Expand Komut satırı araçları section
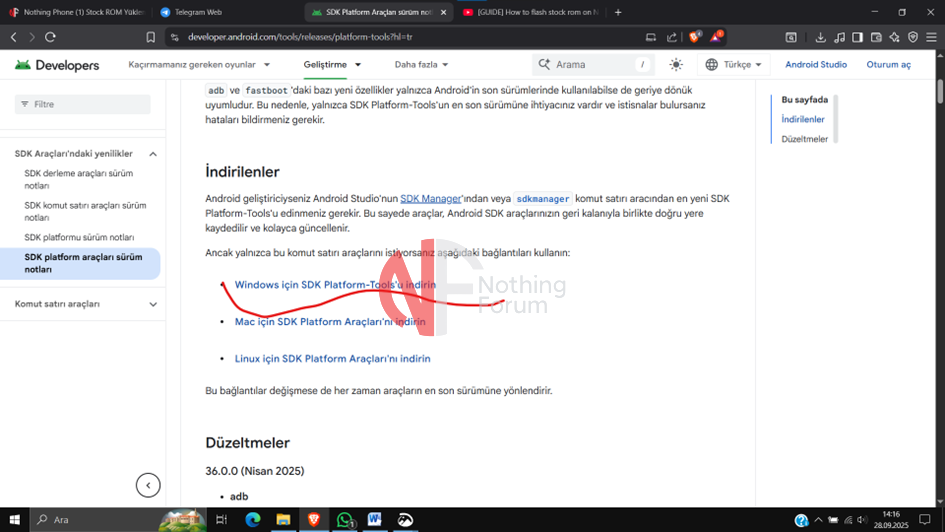The image size is (945, 532). [x=153, y=304]
